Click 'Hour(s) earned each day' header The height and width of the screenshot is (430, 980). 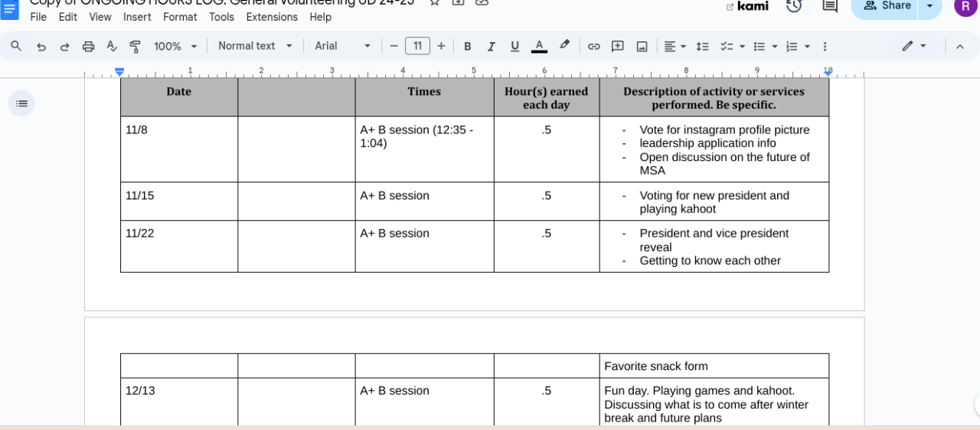pyautogui.click(x=547, y=97)
